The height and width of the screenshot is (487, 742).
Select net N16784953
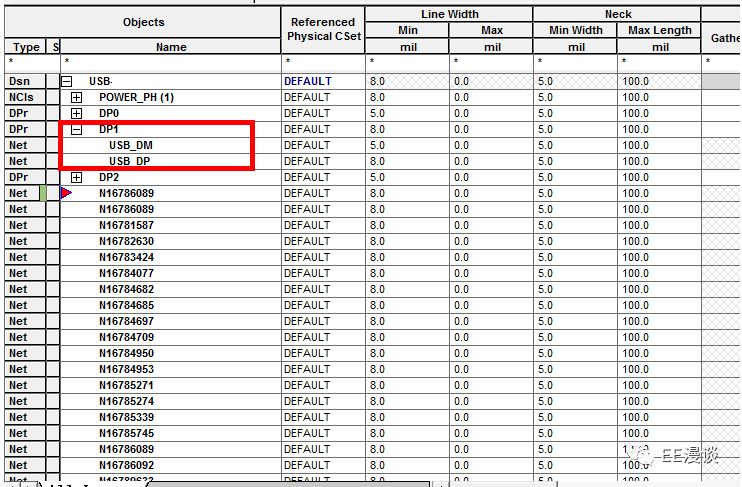[x=126, y=369]
